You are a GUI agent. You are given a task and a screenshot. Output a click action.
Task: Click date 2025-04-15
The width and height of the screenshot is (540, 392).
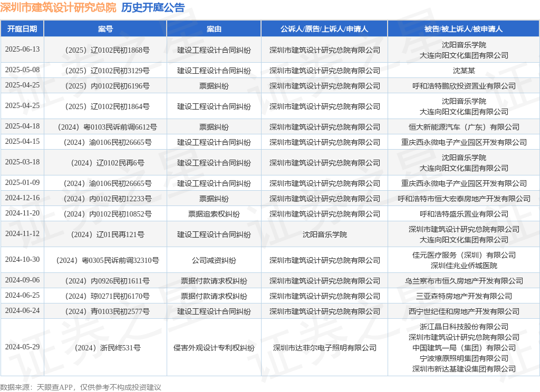22,141
